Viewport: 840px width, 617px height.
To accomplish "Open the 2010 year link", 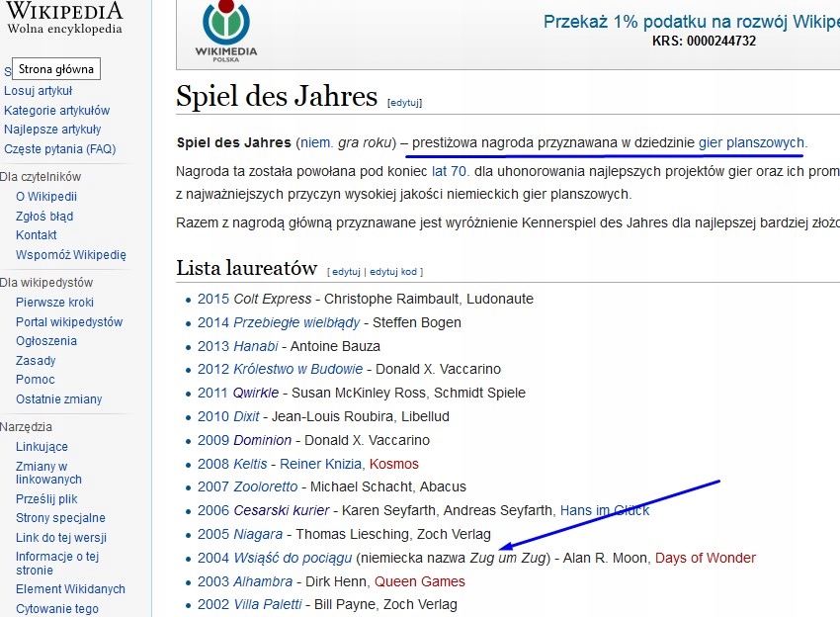I will pyautogui.click(x=213, y=416).
